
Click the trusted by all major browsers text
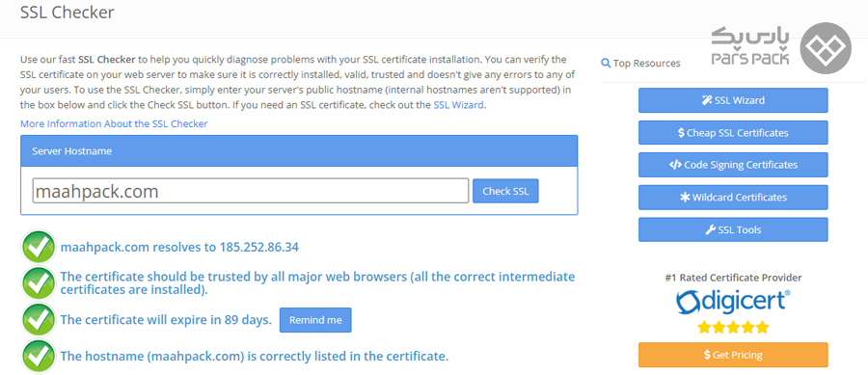[317, 282]
